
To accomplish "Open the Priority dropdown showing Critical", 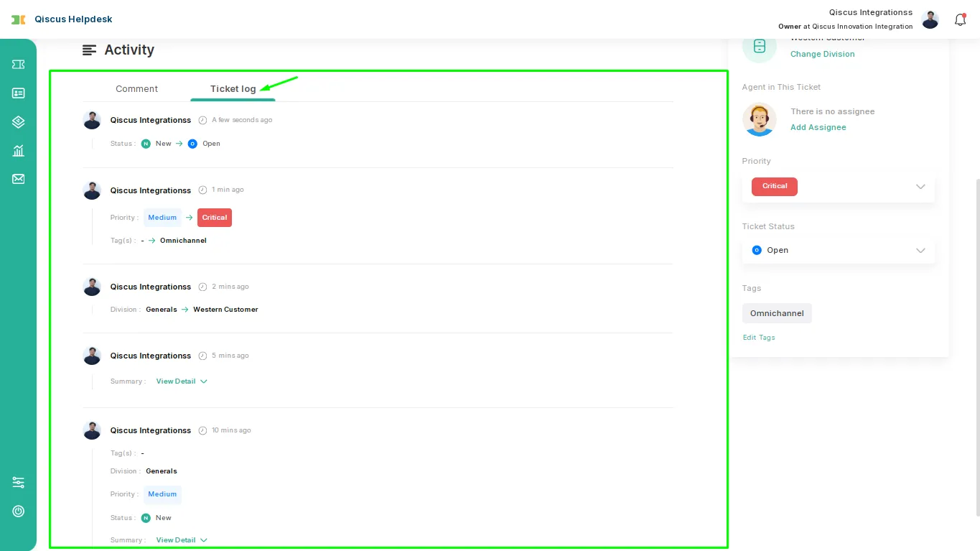I will click(x=839, y=187).
